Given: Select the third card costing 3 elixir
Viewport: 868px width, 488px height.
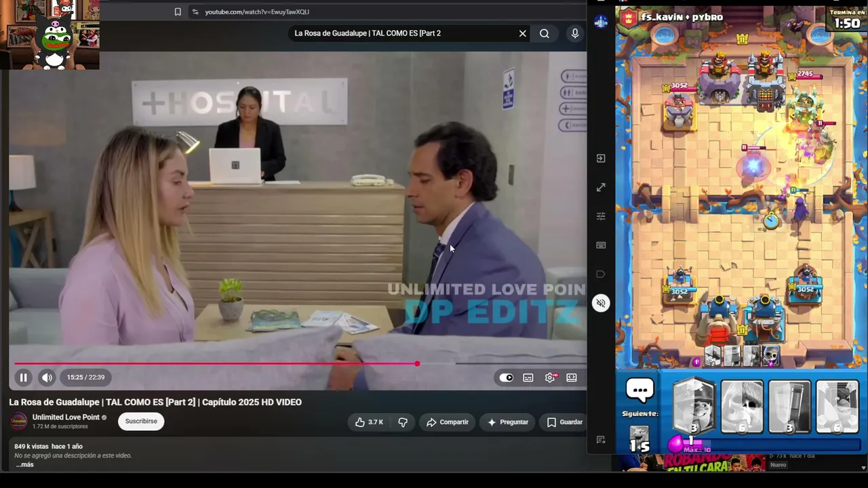Looking at the screenshot, I should [789, 406].
